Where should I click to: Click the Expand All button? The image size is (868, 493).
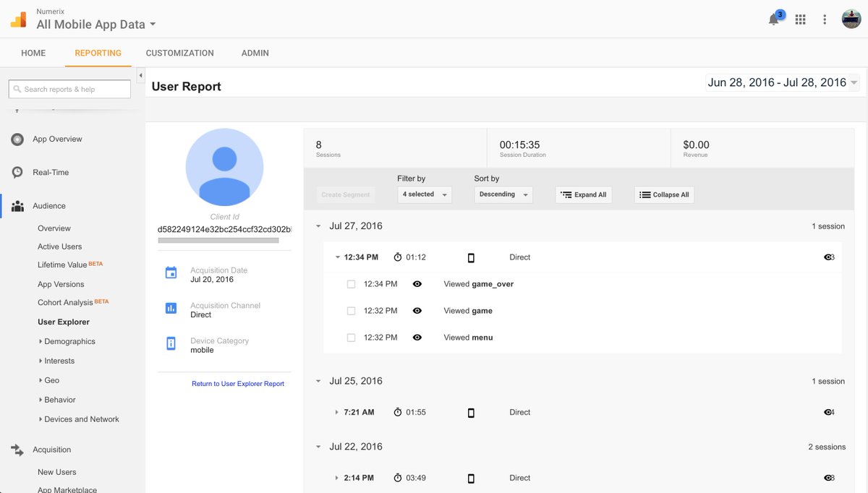(x=584, y=194)
